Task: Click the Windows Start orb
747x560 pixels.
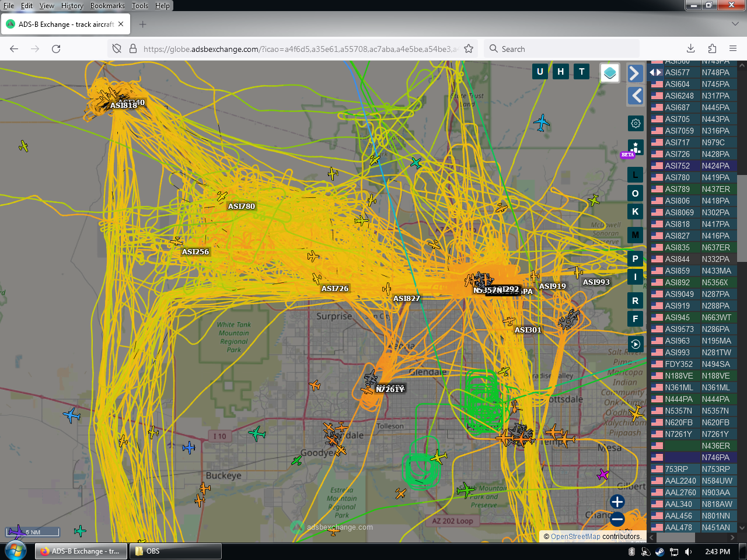Action: tap(16, 551)
